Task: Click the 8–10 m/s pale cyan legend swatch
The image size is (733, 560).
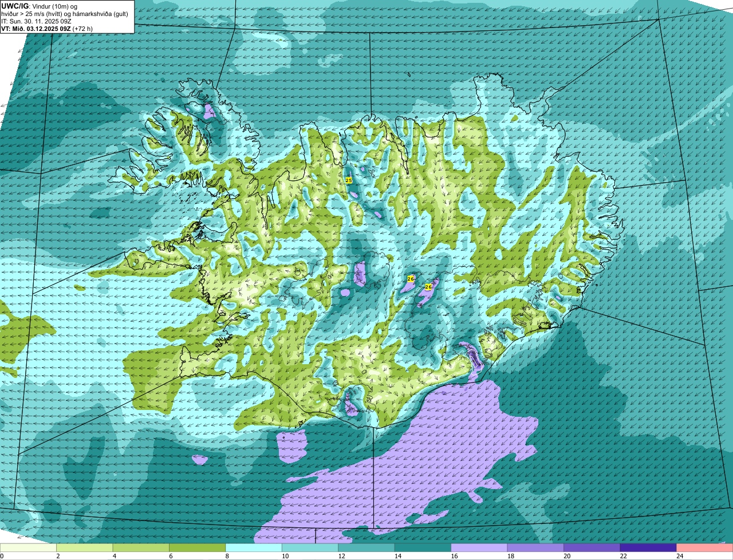Action: (254, 547)
